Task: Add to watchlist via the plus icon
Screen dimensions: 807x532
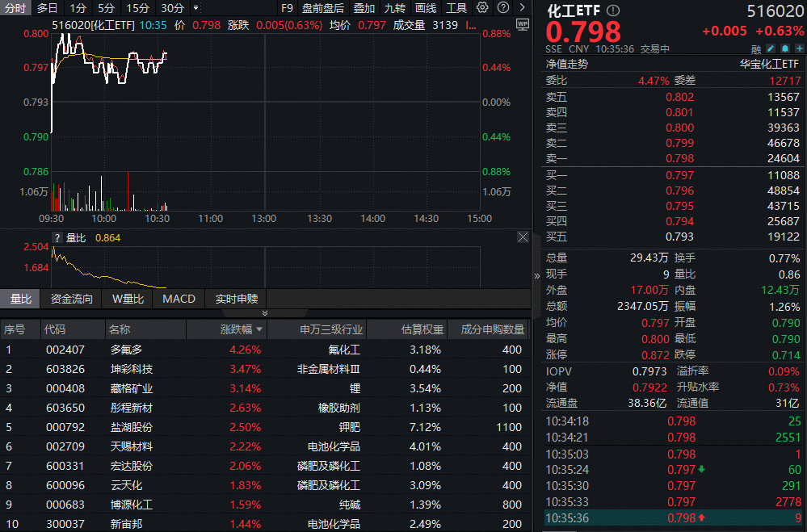Action: (x=798, y=48)
